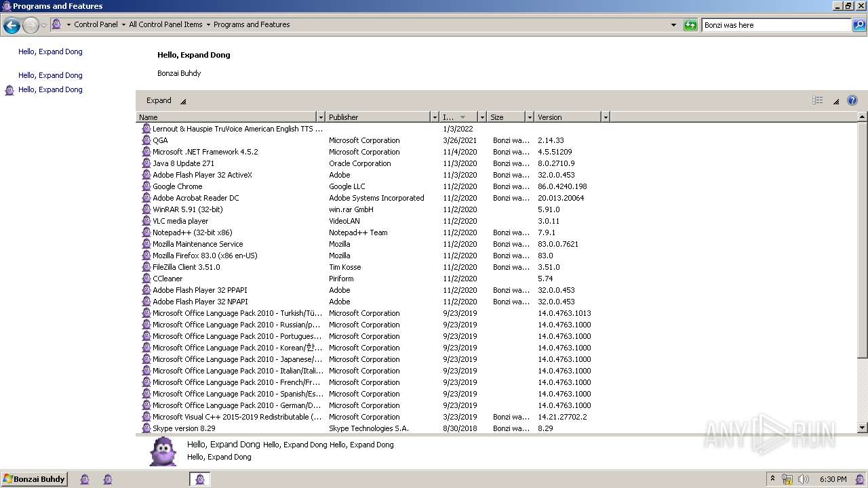Click the Bonzi icon in address bar
Screen dimensions: 868x488
(56, 24)
